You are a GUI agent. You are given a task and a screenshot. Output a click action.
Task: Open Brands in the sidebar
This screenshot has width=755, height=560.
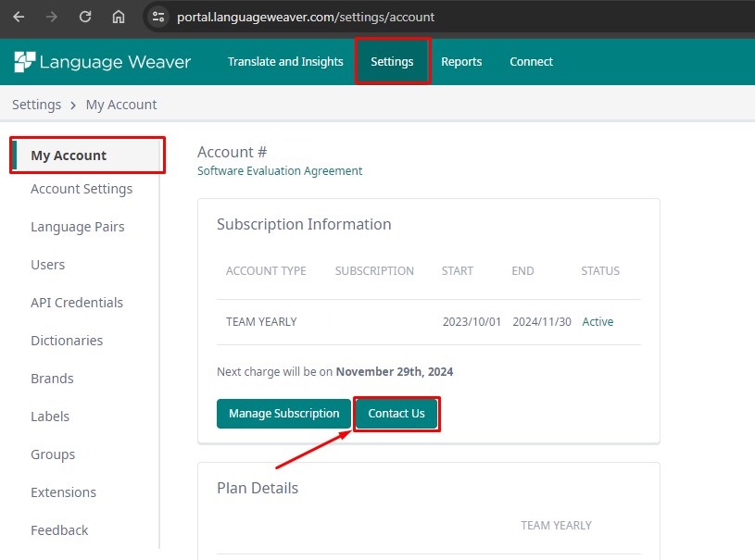(52, 379)
